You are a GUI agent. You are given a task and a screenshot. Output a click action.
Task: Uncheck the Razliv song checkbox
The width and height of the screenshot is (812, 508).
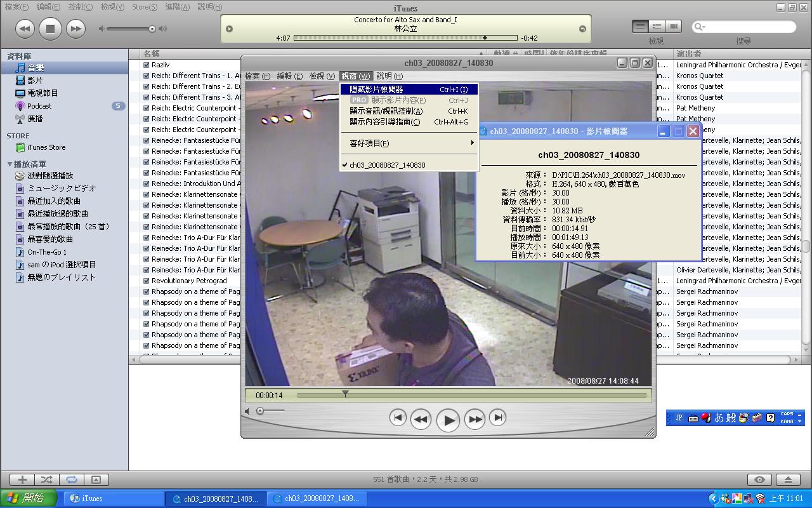(x=147, y=65)
